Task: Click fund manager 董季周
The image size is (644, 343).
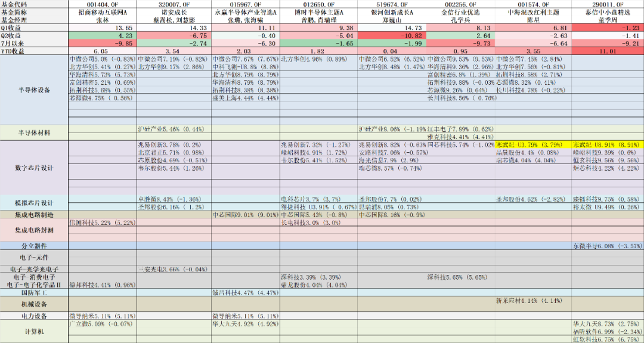Action: pyautogui.click(x=608, y=20)
